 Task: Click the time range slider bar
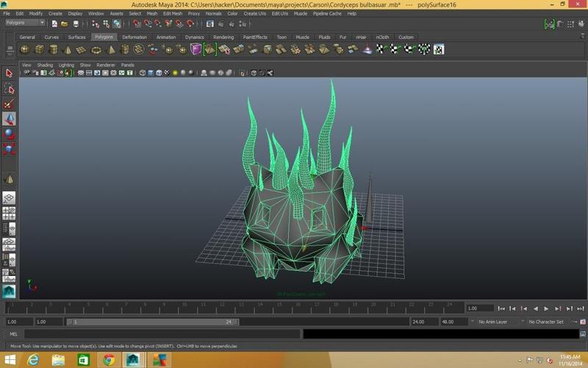point(152,322)
